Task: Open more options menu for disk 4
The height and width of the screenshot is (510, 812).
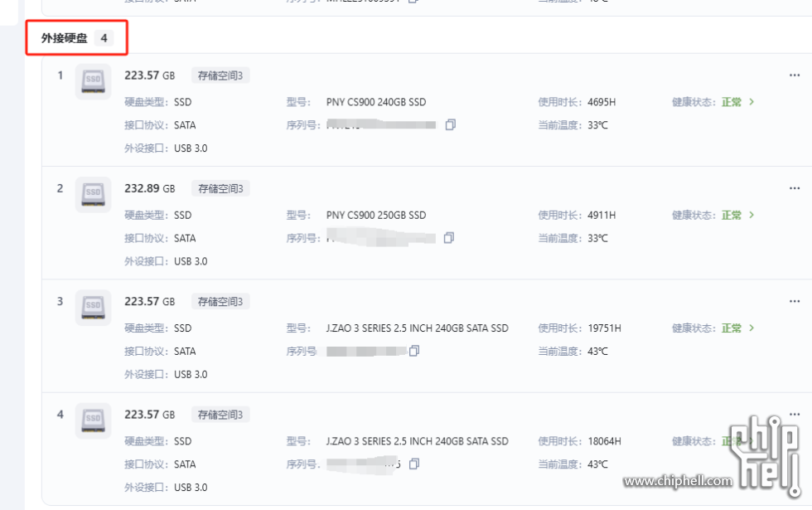Action: 795,414
